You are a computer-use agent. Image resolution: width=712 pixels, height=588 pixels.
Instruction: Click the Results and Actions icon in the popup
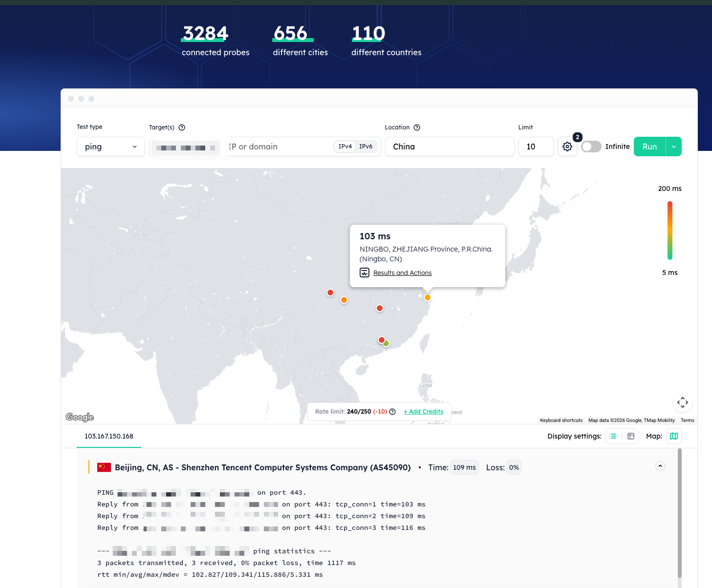[x=365, y=273]
